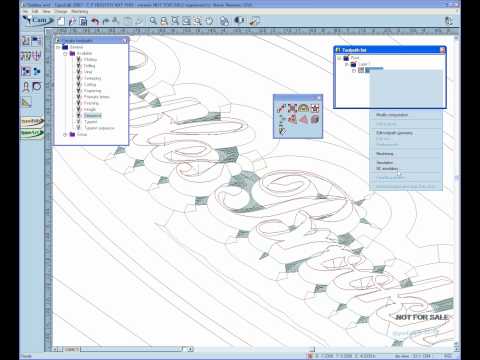Click the circle shape icon in left toolbar
The height and width of the screenshot is (360, 480).
tap(37, 87)
